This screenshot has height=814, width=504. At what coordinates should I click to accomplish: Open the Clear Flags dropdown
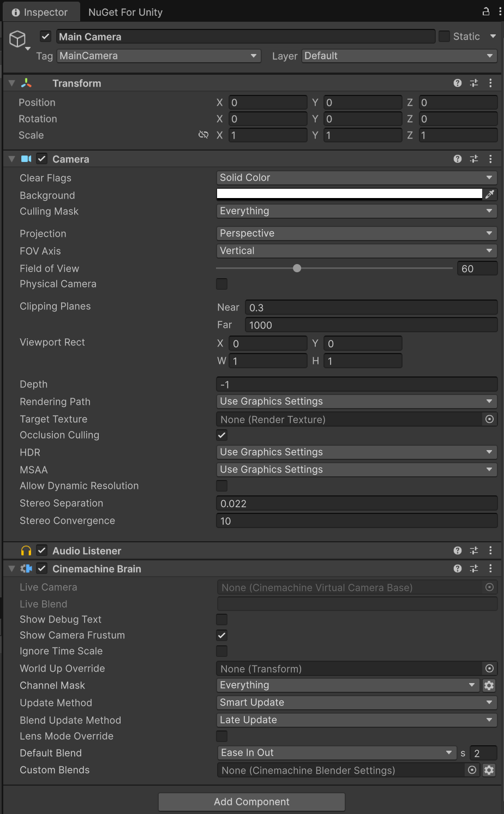pos(356,178)
